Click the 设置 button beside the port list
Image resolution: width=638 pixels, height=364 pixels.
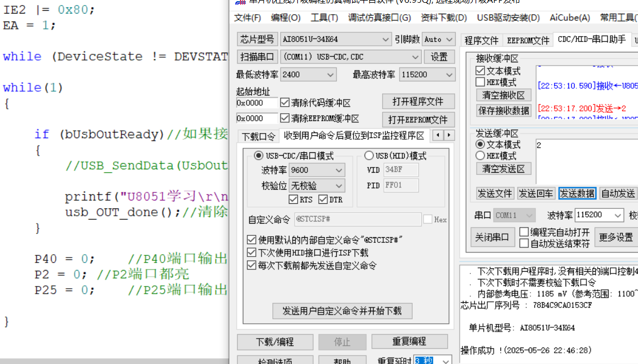(x=439, y=57)
